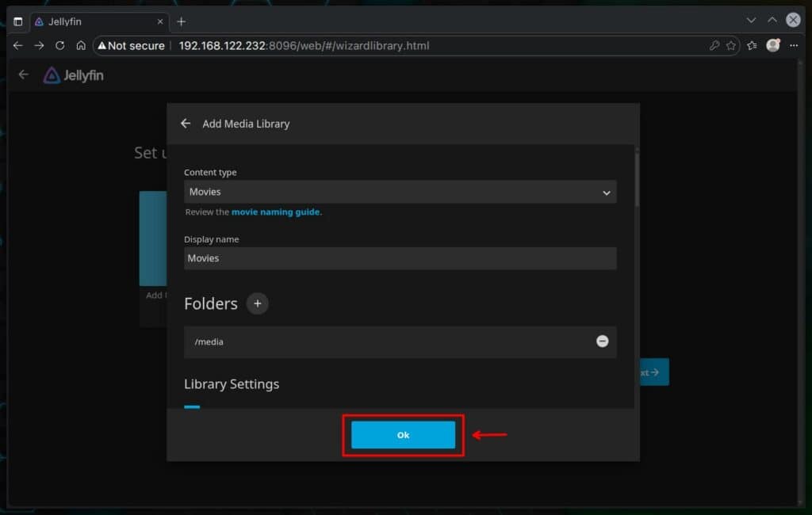The width and height of the screenshot is (812, 515).
Task: Reload the page in the browser
Action: tap(60, 46)
